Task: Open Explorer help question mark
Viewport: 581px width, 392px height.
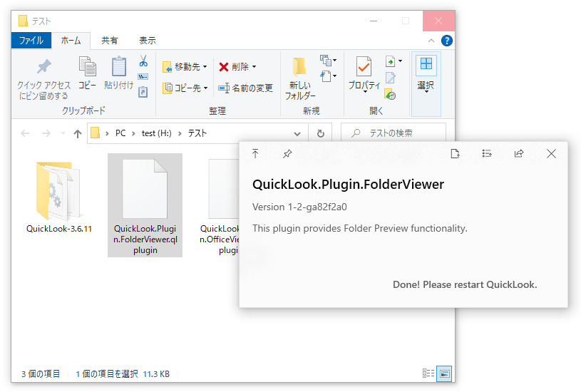Action: pyautogui.click(x=447, y=41)
